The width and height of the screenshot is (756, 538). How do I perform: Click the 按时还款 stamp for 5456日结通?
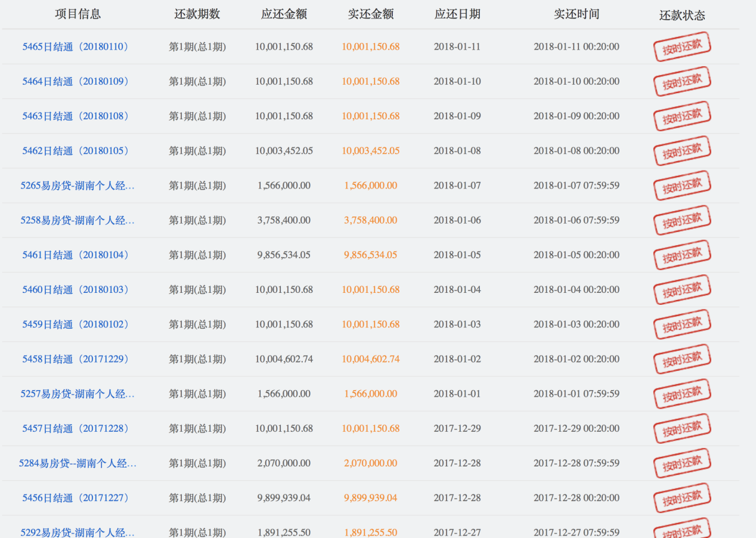click(x=681, y=498)
